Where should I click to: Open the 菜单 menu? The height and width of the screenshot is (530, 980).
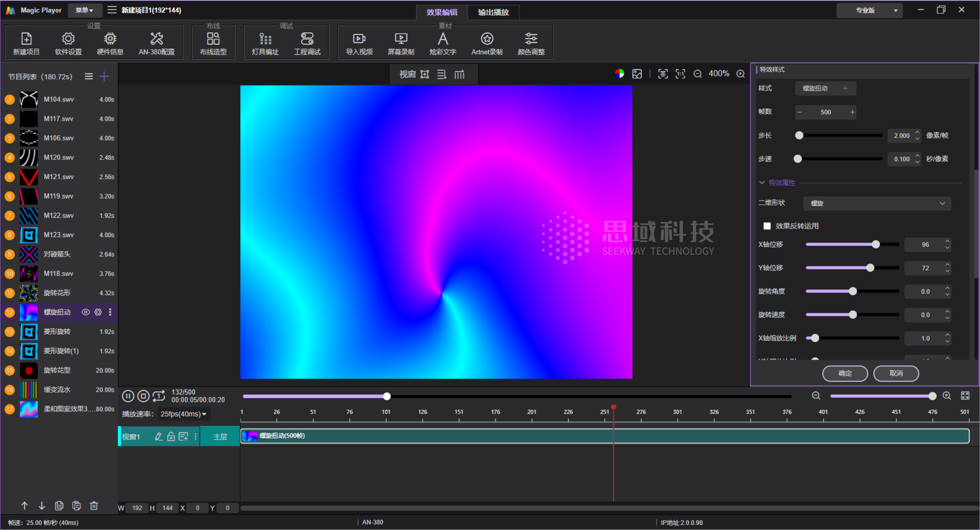coord(84,10)
